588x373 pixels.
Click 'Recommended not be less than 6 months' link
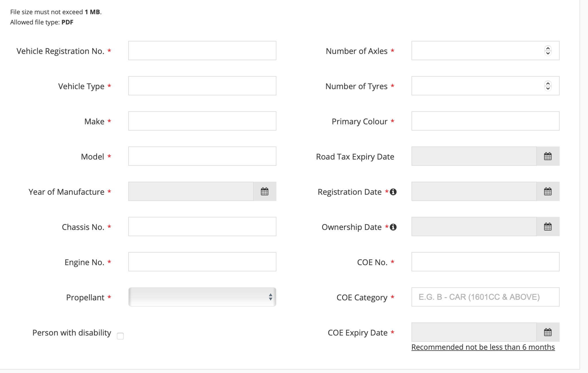(483, 347)
